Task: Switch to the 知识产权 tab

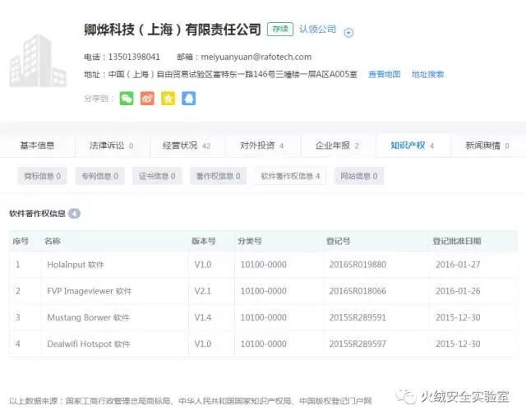Action: point(413,145)
